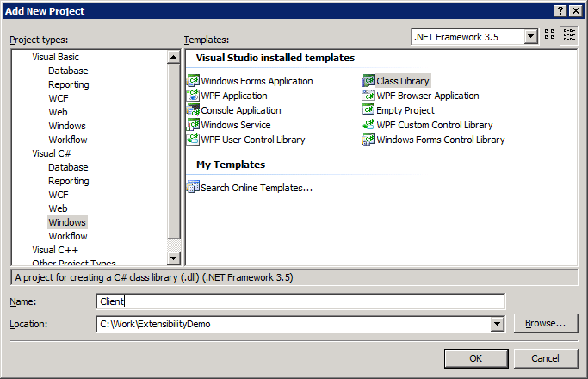Choose Windows Forms Application template label
Image resolution: width=588 pixels, height=379 pixels.
[x=257, y=81]
